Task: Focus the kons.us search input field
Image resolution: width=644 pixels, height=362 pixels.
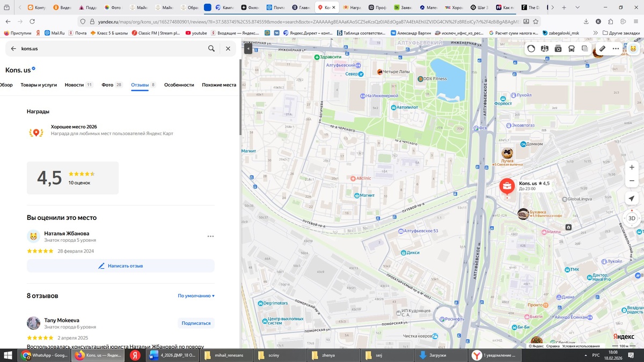Action: click(112, 48)
